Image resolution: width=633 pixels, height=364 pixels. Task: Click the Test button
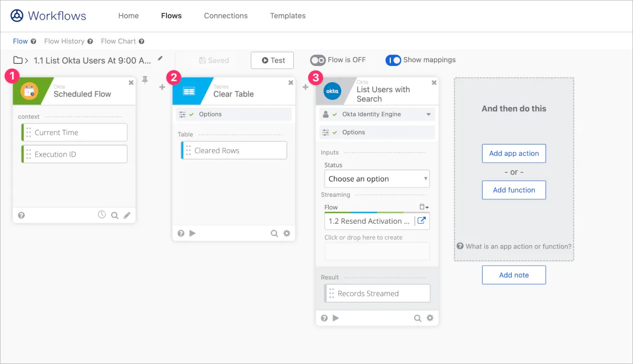click(x=272, y=60)
